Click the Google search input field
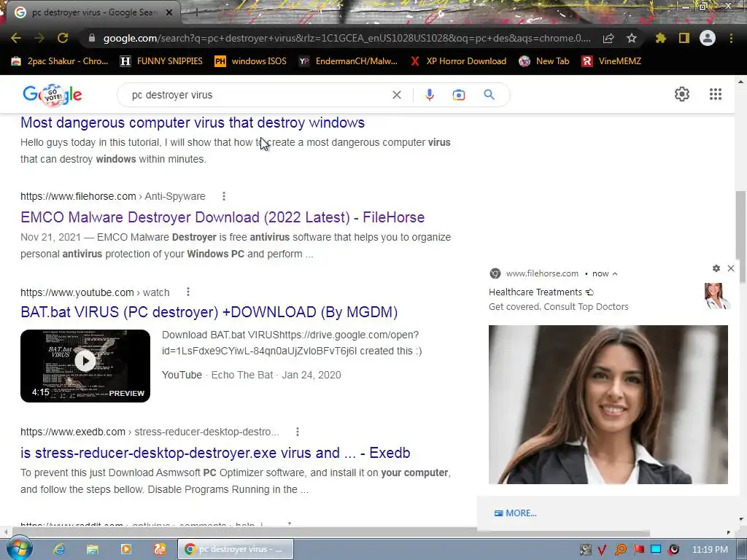Screen dimensions: 747x560 (260, 95)
